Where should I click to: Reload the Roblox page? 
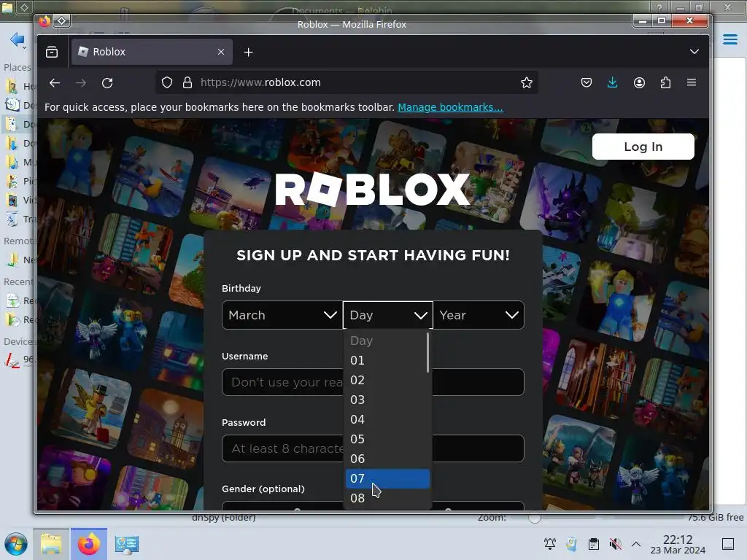[x=107, y=83]
